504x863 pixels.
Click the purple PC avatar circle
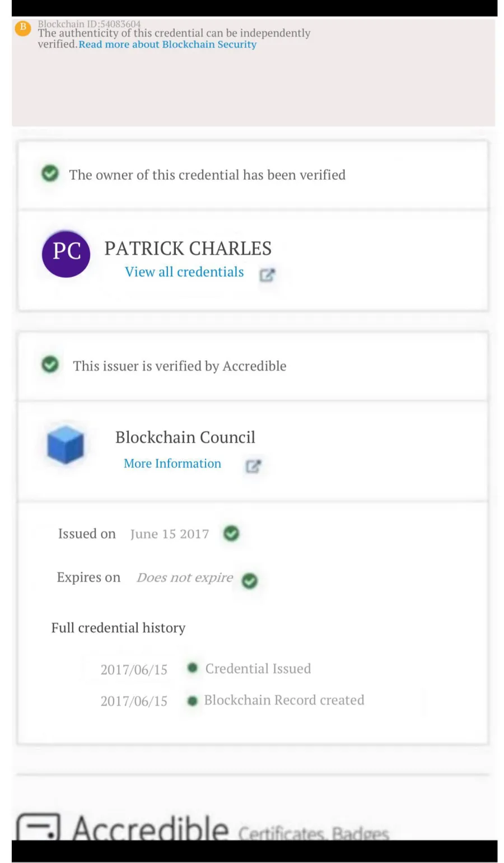pos(66,254)
